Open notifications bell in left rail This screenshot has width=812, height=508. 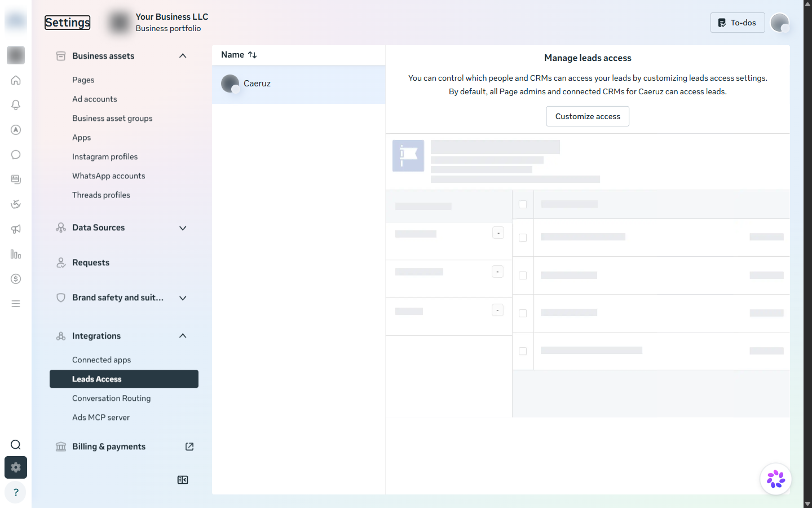[x=16, y=105]
